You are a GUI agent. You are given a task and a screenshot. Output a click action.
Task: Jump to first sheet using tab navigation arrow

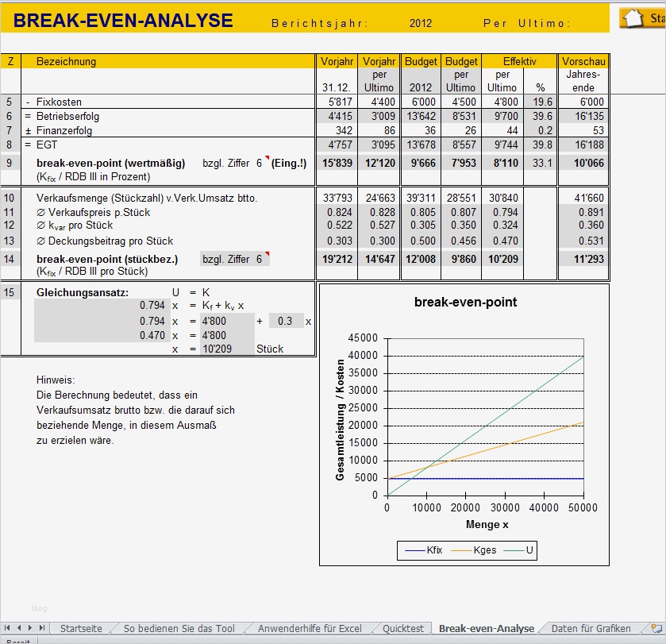coord(7,627)
